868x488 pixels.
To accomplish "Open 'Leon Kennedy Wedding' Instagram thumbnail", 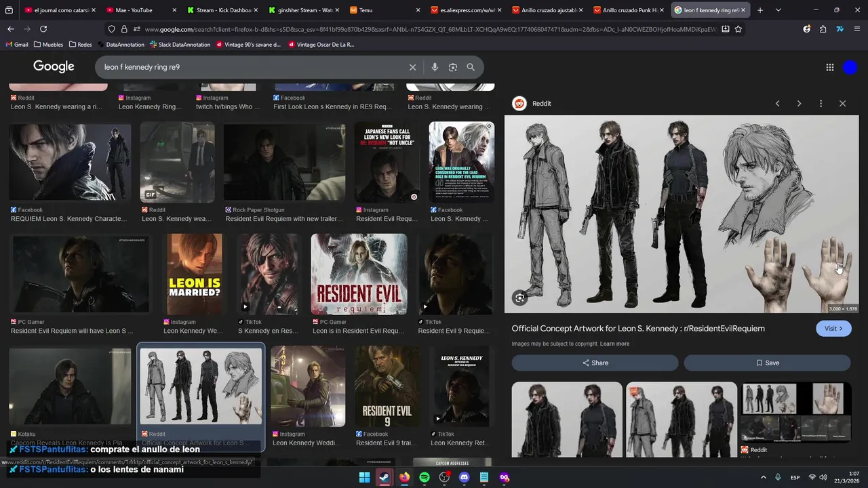I will (x=308, y=386).
